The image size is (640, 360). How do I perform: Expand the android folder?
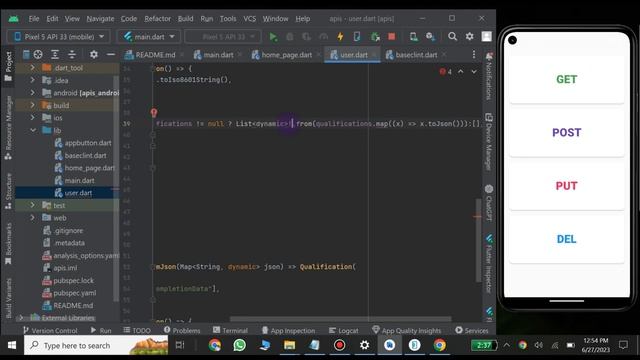pyautogui.click(x=33, y=93)
